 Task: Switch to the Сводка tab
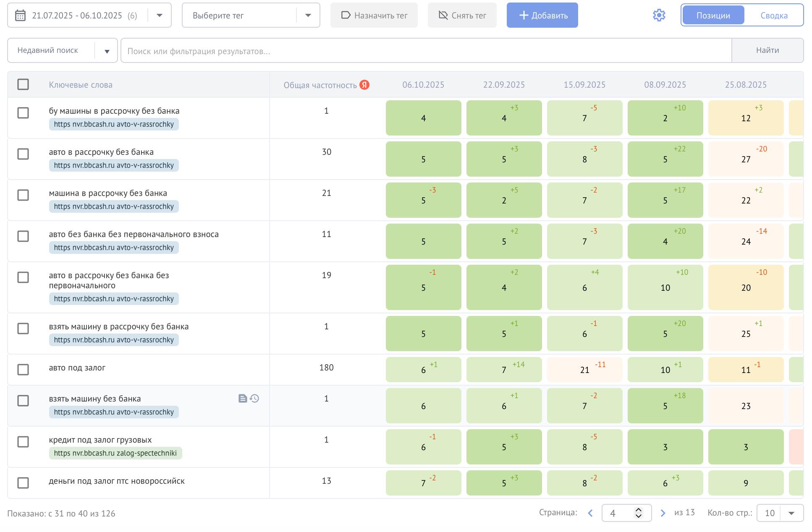click(773, 16)
